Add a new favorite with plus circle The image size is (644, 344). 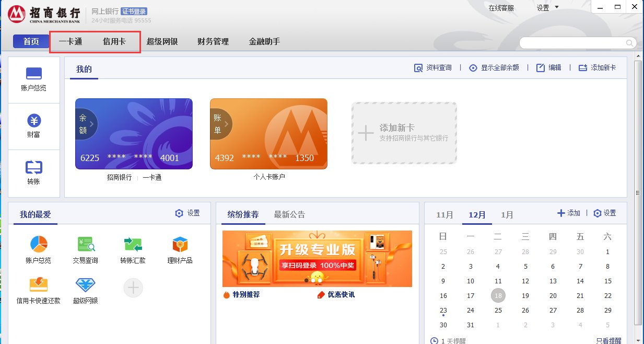133,288
